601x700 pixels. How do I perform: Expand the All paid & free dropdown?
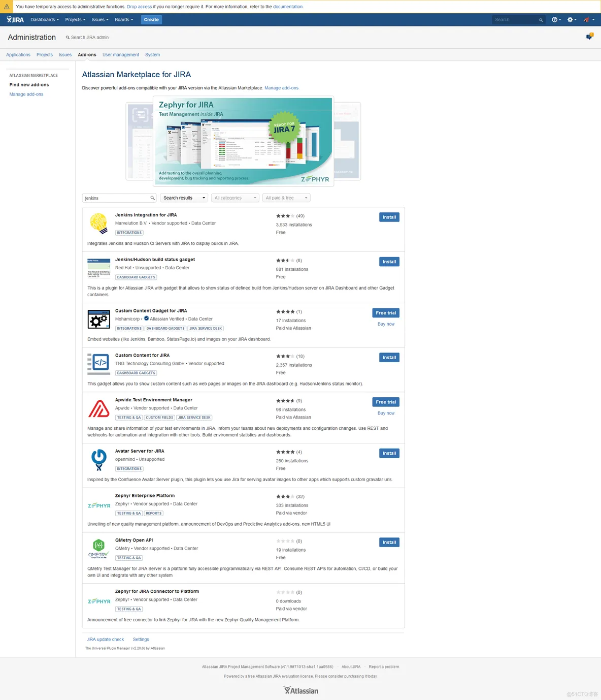click(x=286, y=198)
